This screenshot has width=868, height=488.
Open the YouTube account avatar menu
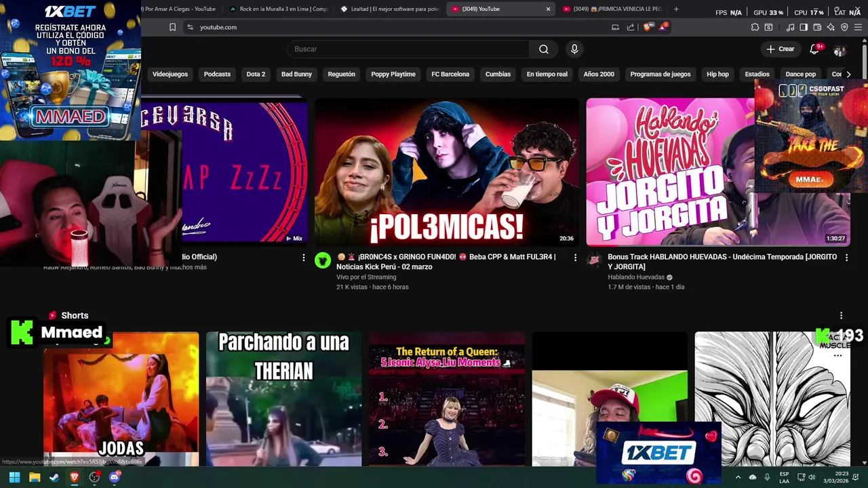click(x=840, y=50)
